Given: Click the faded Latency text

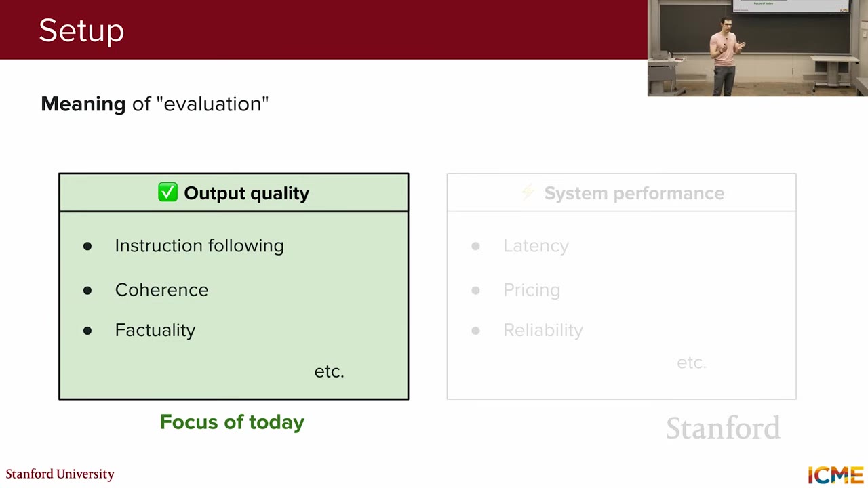Looking at the screenshot, I should click(x=536, y=245).
